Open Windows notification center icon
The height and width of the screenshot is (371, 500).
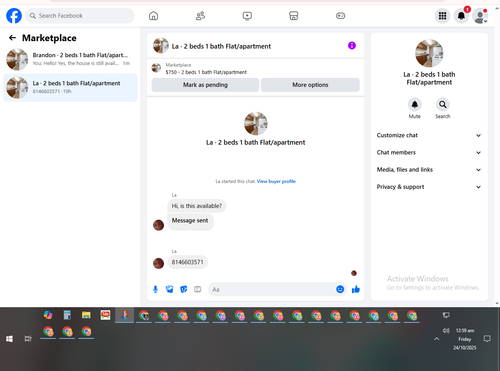[487, 339]
